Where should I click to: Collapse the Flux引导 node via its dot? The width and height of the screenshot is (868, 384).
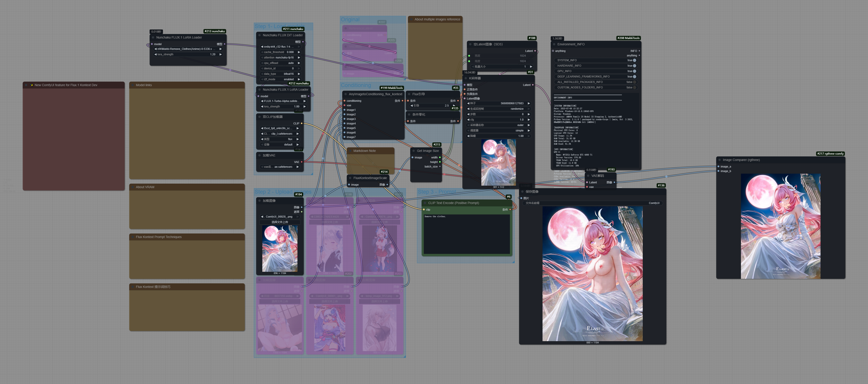click(x=409, y=94)
